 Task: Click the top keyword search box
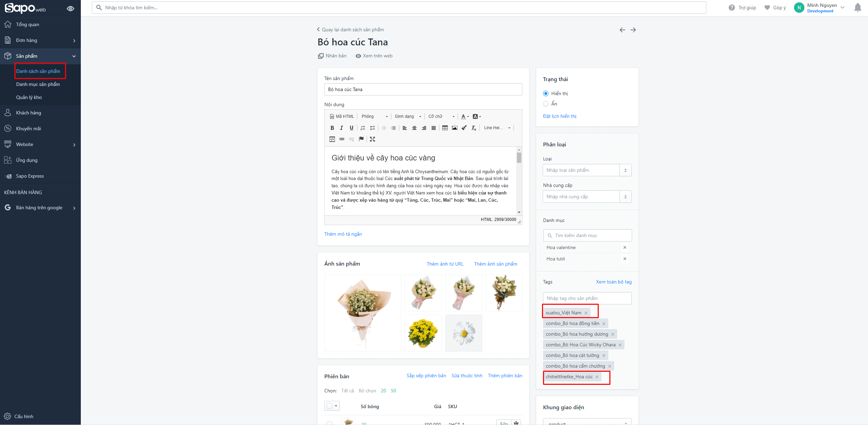[x=399, y=8]
